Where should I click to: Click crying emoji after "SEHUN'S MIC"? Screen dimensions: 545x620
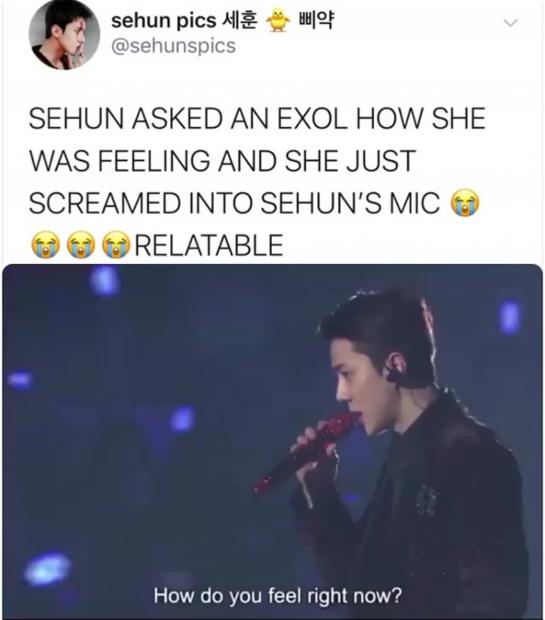tap(465, 203)
